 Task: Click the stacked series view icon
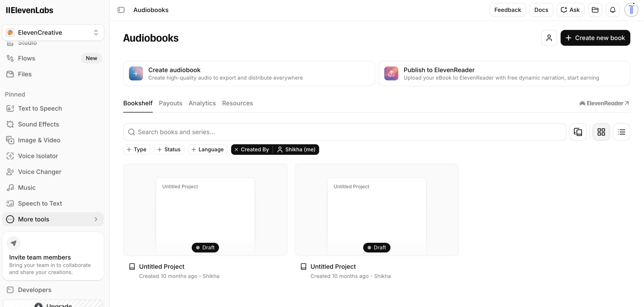click(578, 132)
